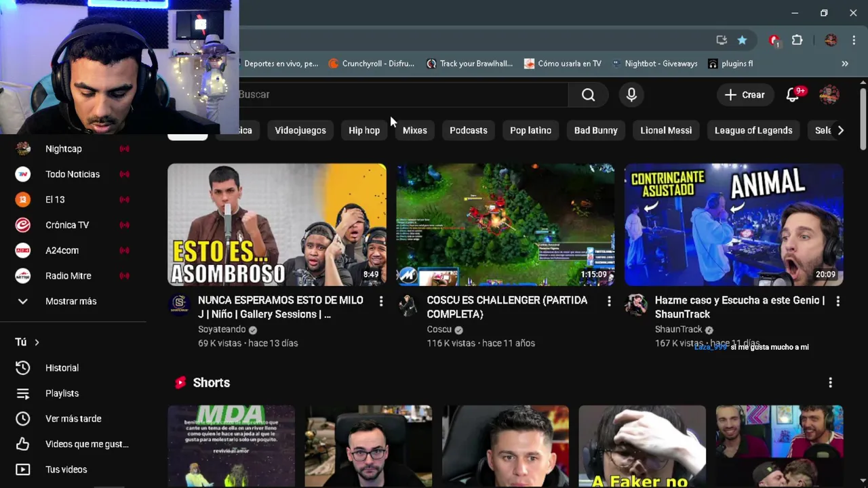Select the Videojuegos filter chip

(x=300, y=130)
